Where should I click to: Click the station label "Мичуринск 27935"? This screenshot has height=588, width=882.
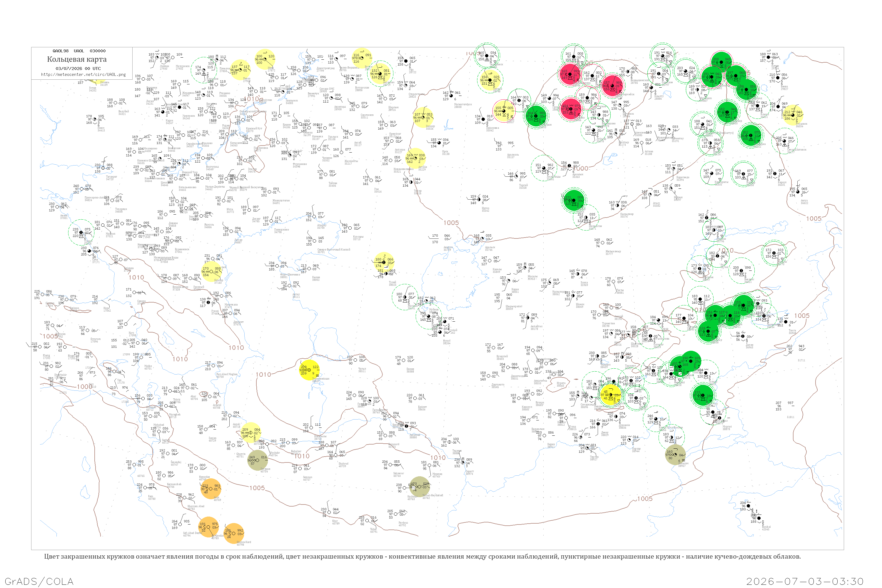[183, 68]
